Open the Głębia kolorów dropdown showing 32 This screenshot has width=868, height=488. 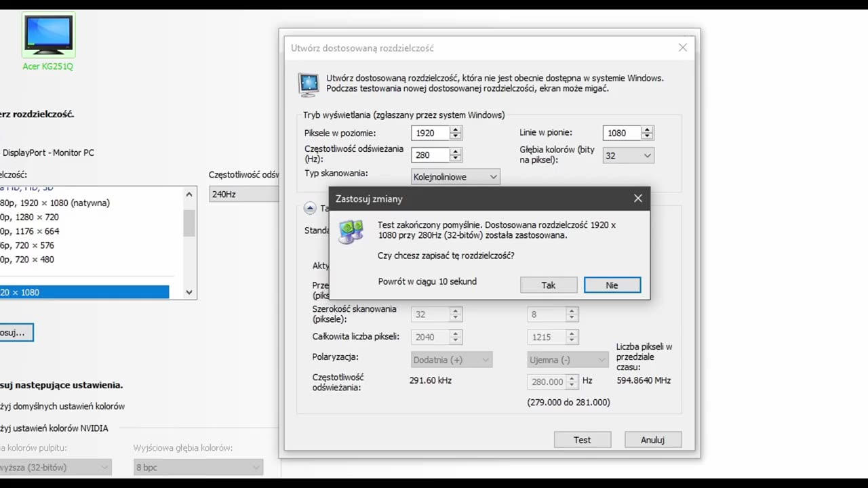coord(629,155)
